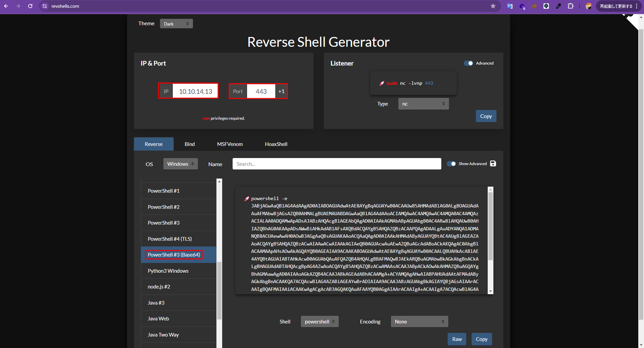Open the dark square chat extension icon
This screenshot has width=644, height=348.
point(546,6)
